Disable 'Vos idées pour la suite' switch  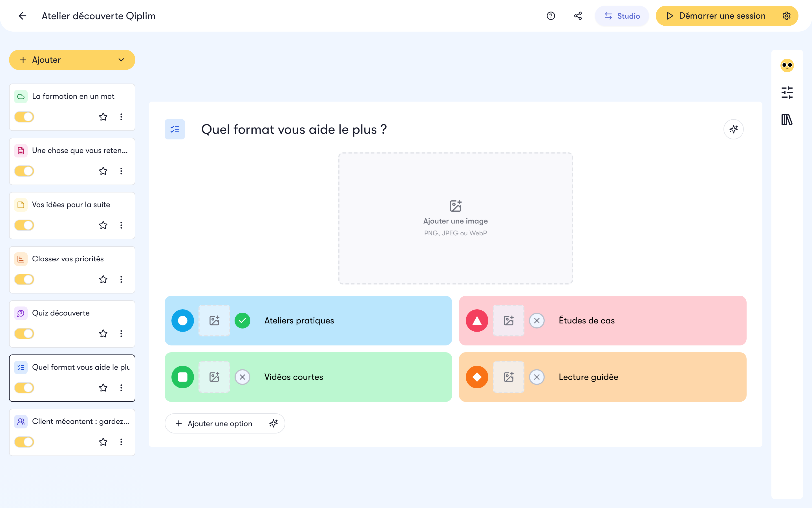(x=24, y=225)
